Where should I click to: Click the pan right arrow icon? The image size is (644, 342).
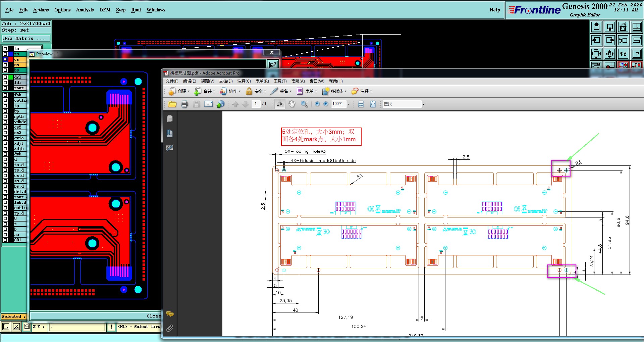609,40
